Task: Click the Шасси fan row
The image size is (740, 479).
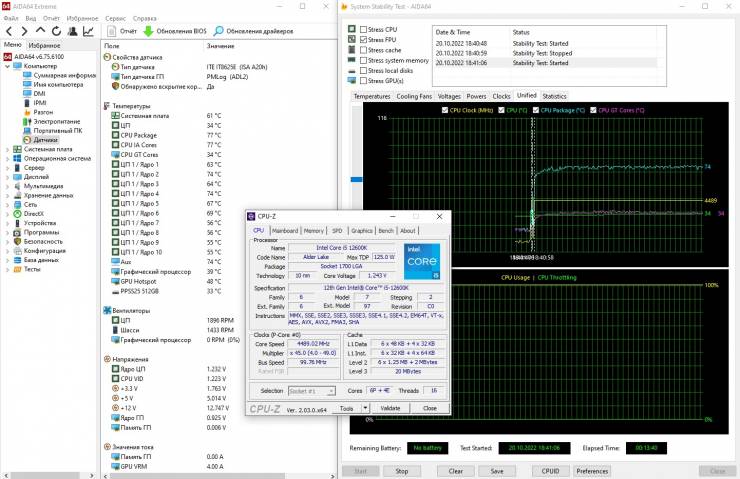Action: tap(173, 330)
